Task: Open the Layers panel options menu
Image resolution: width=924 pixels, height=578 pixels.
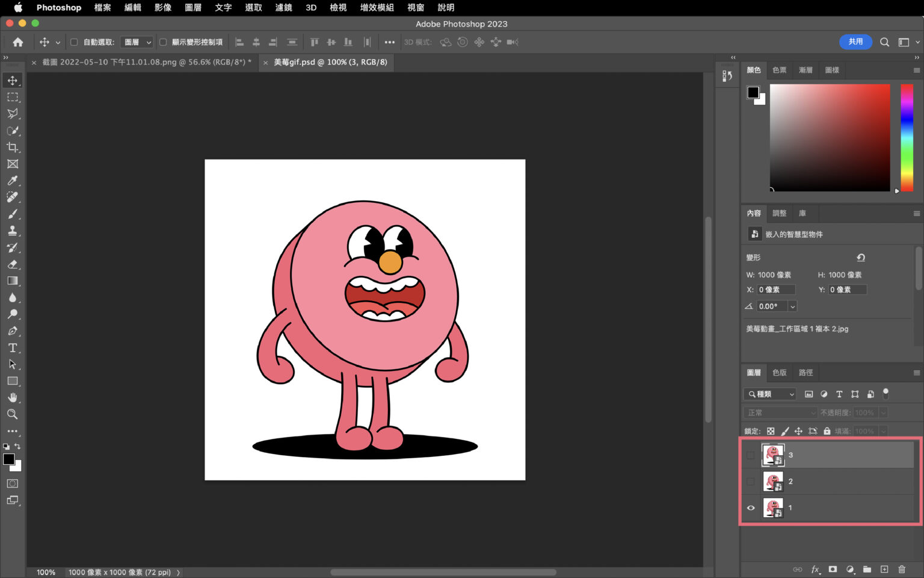Action: pos(917,373)
